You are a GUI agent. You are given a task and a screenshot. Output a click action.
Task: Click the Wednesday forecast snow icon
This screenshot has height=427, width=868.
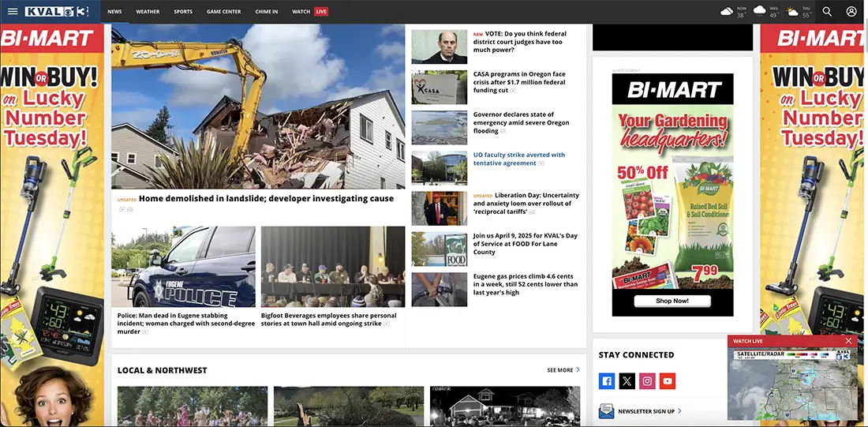click(759, 12)
